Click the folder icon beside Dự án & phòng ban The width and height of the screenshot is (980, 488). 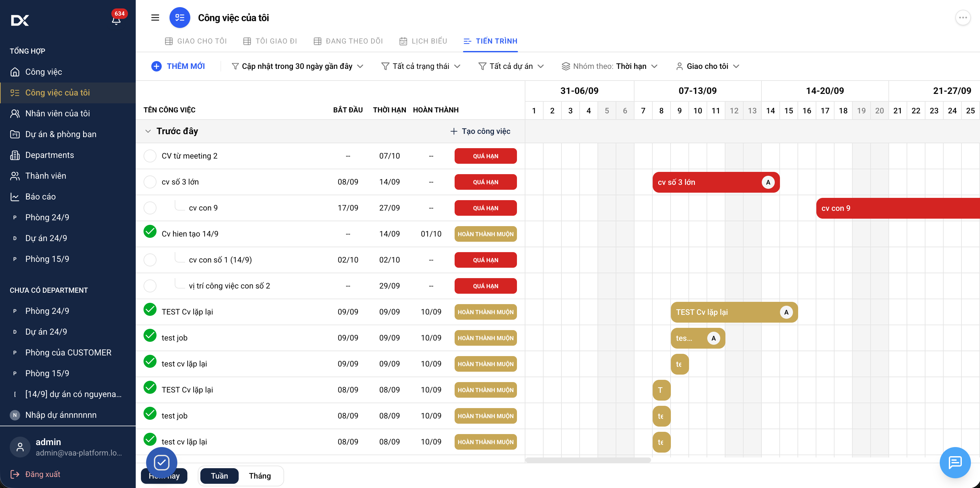click(15, 135)
